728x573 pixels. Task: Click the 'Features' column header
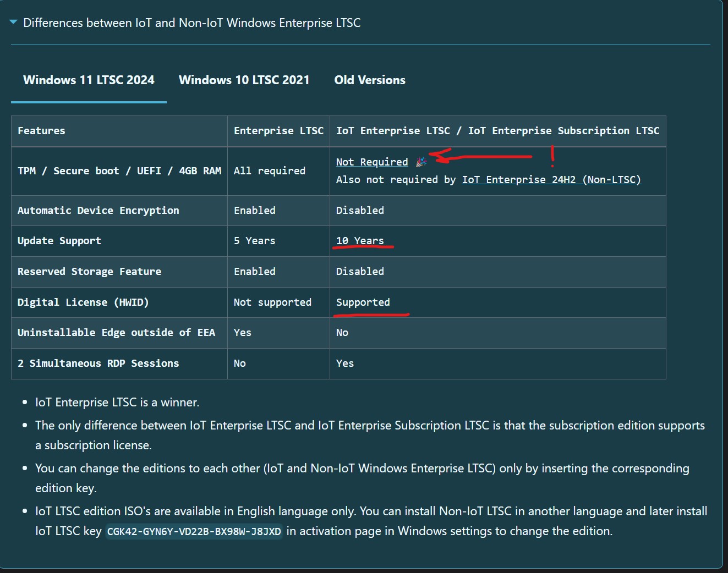click(41, 131)
